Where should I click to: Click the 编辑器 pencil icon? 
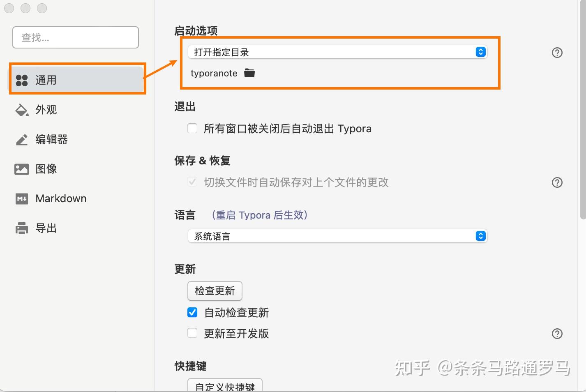pyautogui.click(x=22, y=140)
